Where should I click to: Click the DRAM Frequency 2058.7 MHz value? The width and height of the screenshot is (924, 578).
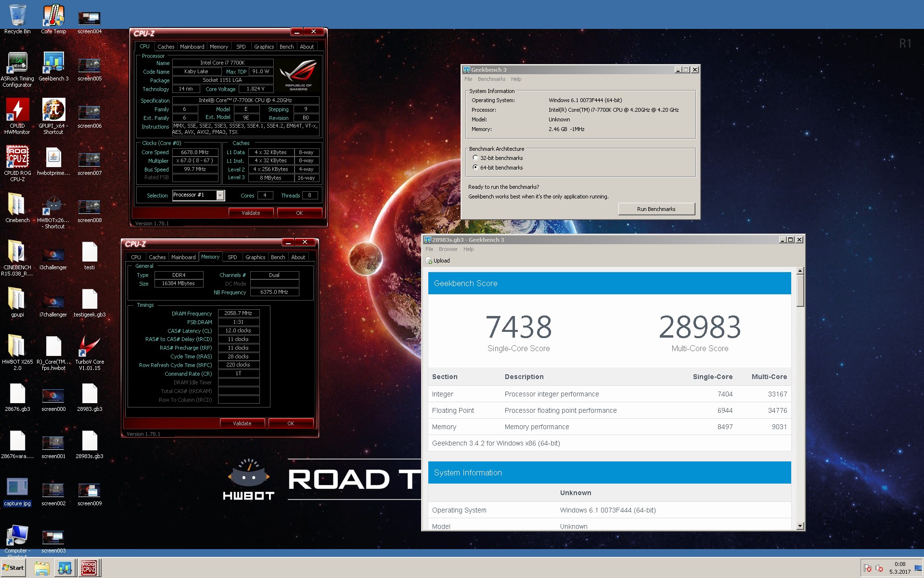[239, 313]
